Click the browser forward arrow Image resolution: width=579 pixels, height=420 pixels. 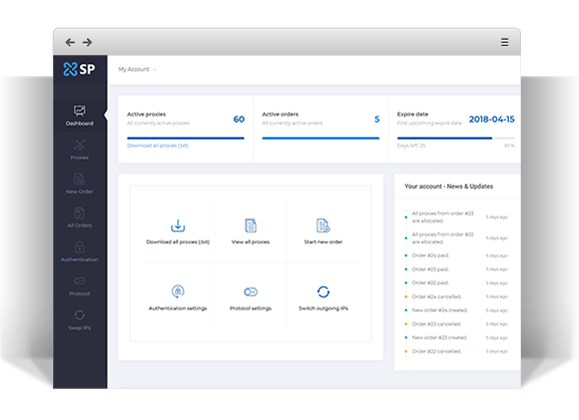pos(87,42)
